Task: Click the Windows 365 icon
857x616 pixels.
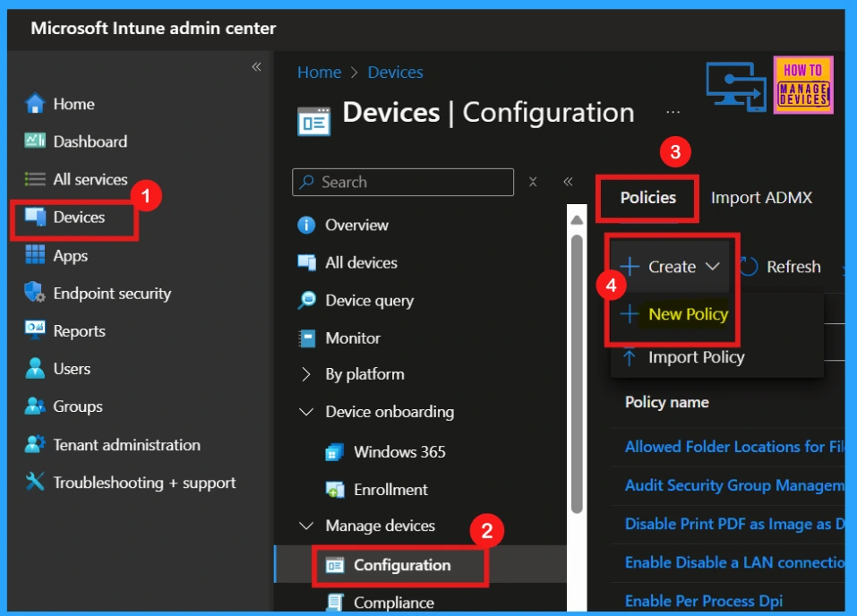Action: click(334, 452)
